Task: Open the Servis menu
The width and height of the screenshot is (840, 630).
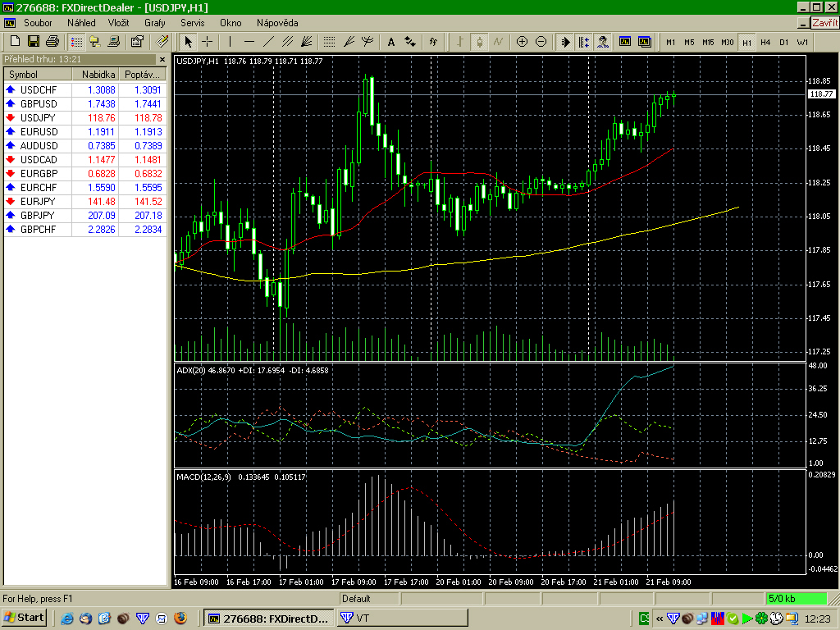Action: click(192, 22)
